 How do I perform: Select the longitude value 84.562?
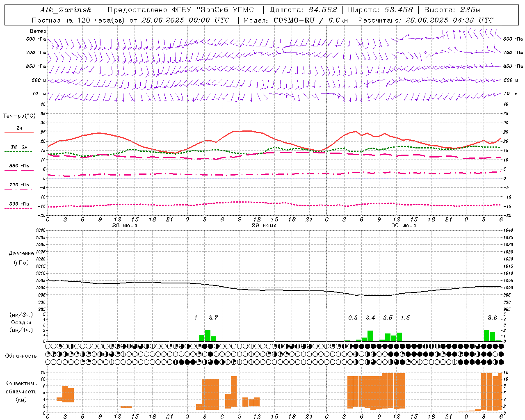pyautogui.click(x=323, y=10)
